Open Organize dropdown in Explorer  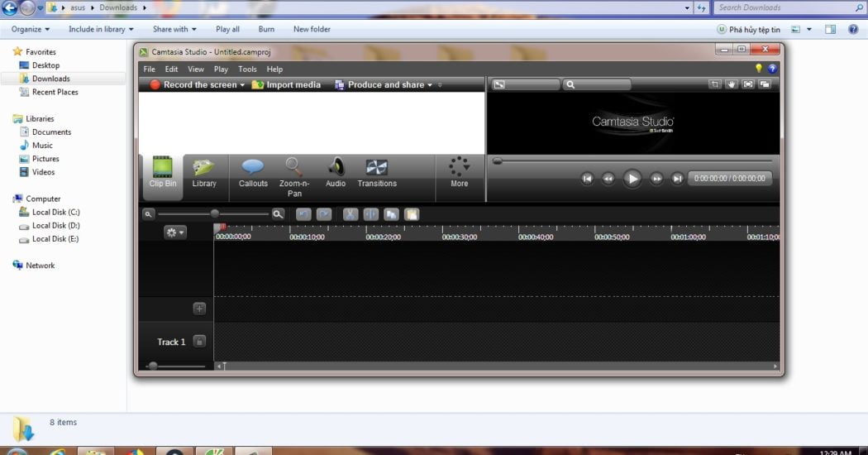pos(31,29)
